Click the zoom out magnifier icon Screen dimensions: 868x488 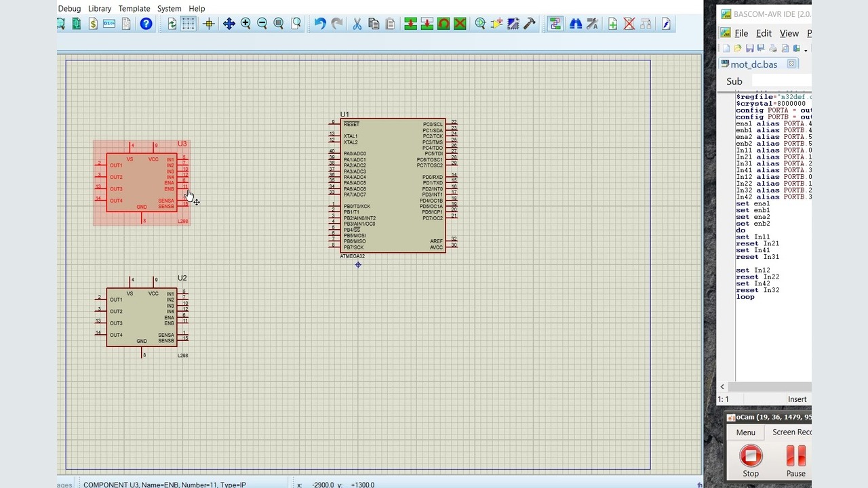(x=262, y=24)
